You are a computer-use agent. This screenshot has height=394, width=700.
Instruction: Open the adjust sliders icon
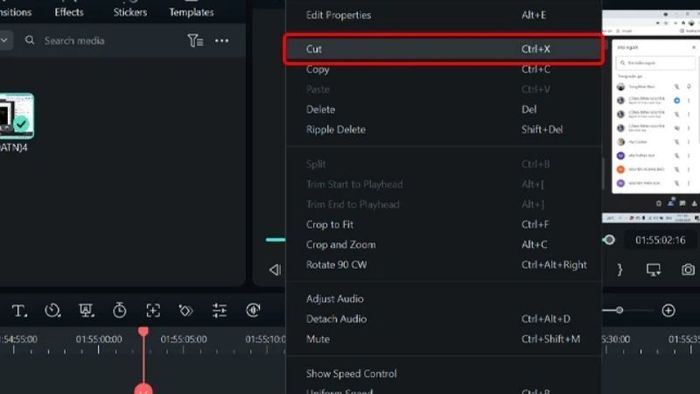click(219, 311)
